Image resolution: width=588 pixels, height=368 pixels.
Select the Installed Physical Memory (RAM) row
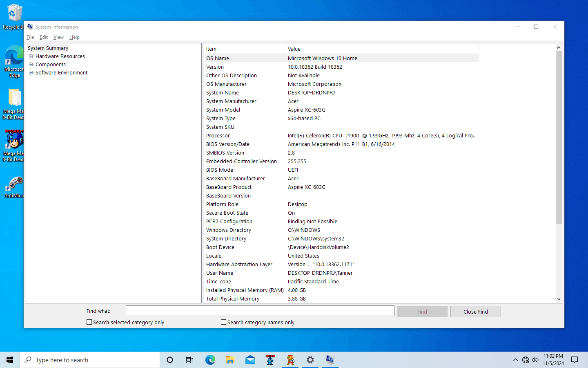(341, 290)
